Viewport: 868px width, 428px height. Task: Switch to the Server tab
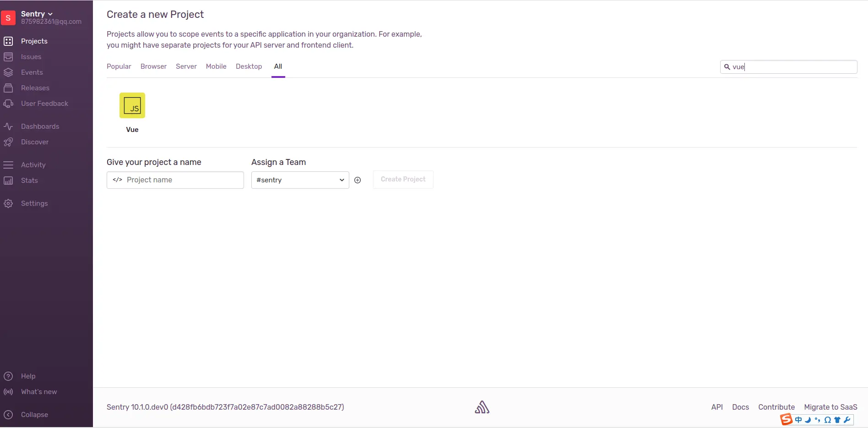(186, 66)
